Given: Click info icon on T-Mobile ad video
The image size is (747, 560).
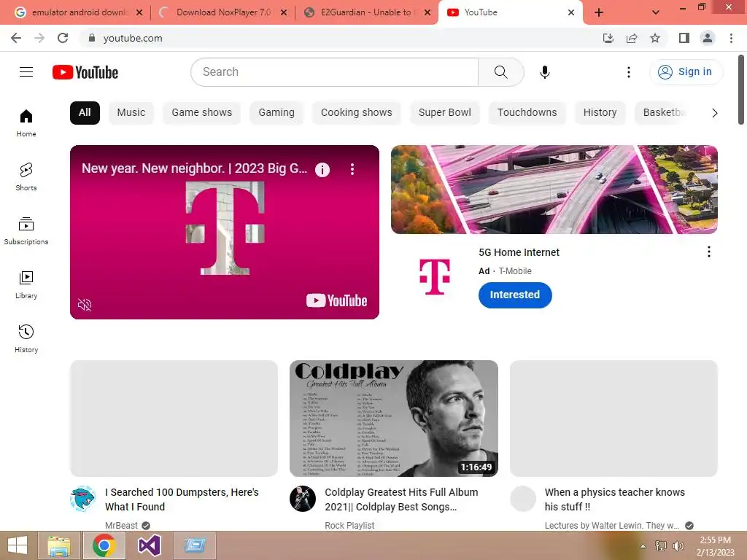Looking at the screenshot, I should point(322,169).
